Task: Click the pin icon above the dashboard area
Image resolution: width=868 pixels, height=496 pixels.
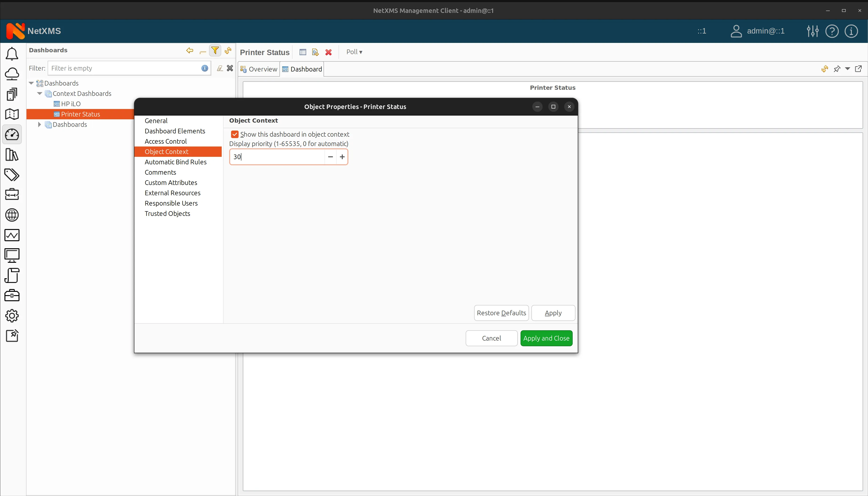Action: [837, 69]
